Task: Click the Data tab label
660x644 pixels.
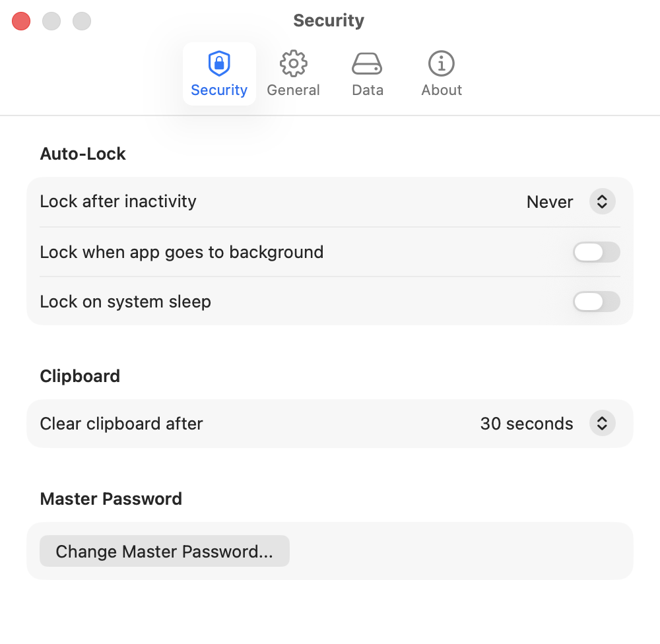Action: [368, 90]
